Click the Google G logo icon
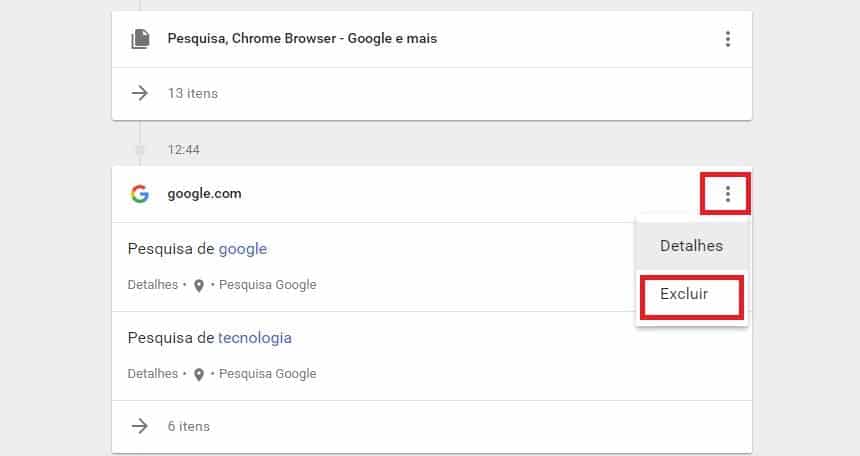The image size is (860, 456). 140,194
